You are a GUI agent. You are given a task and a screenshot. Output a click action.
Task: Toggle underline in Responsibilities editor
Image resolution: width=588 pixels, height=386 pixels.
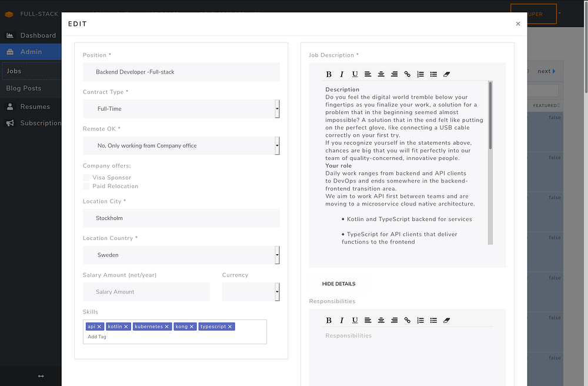355,320
